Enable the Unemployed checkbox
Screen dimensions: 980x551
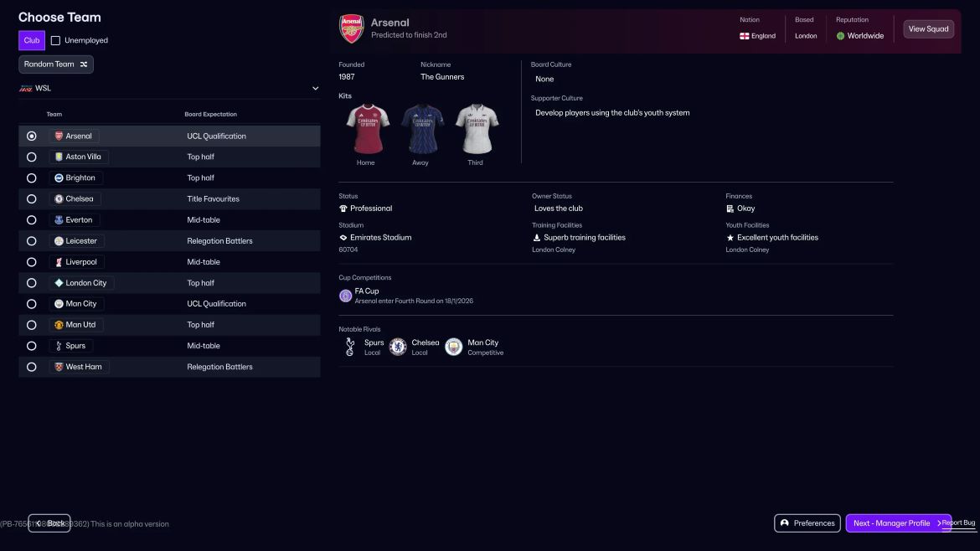click(x=56, y=40)
